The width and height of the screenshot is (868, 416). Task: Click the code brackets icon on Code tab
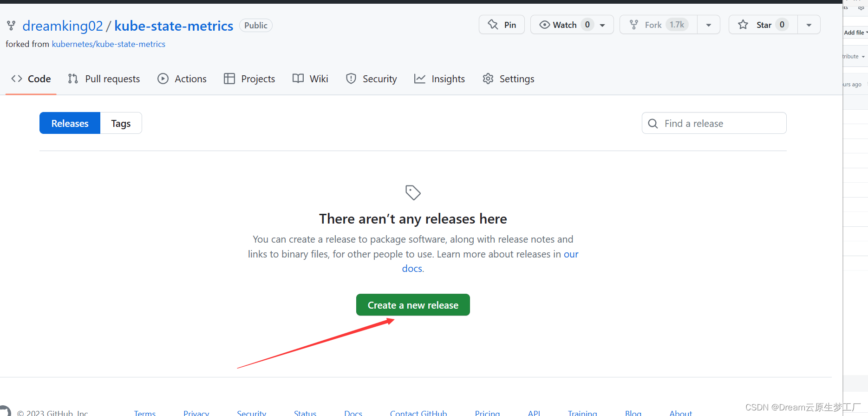point(17,79)
